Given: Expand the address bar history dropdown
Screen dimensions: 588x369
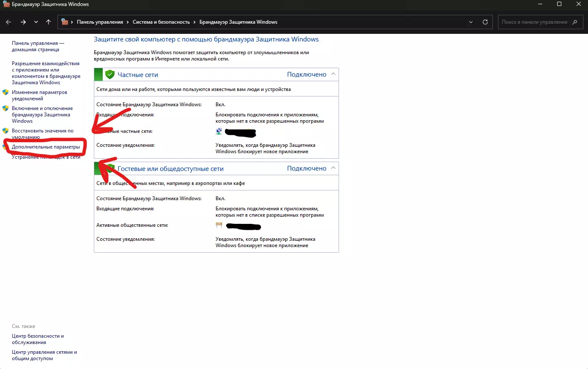Looking at the screenshot, I should [471, 22].
